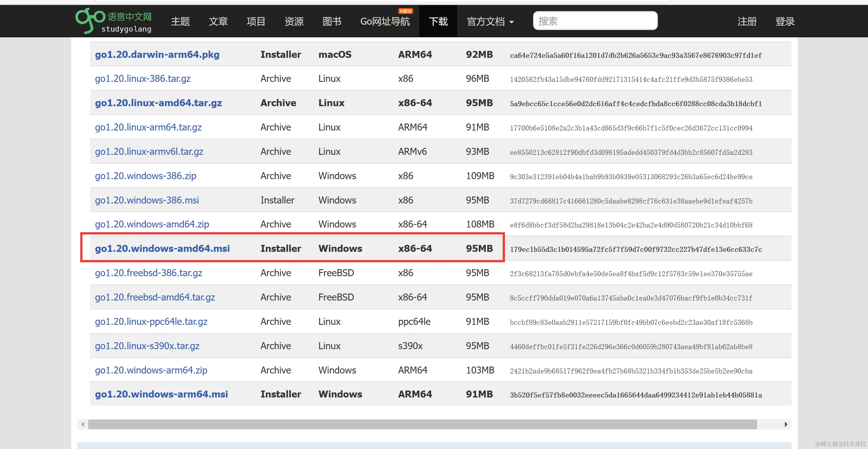Open the 图书 navigation item

[331, 21]
